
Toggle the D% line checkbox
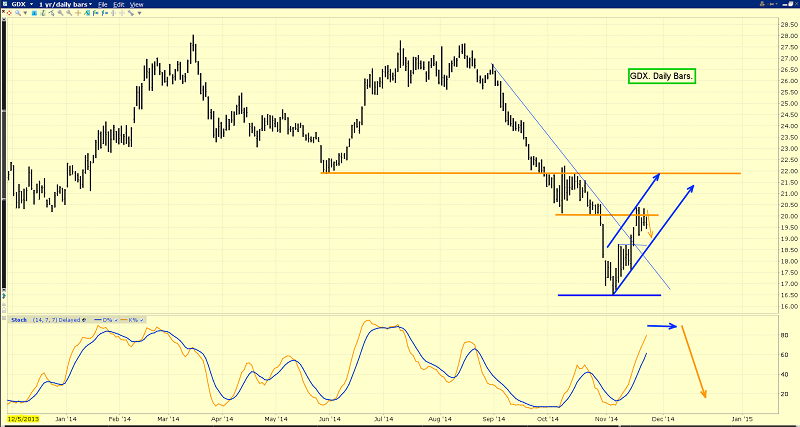[x=116, y=320]
